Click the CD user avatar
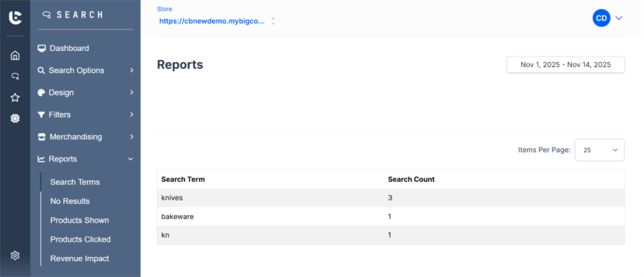Screen dimensions: 644x277 coord(601,19)
